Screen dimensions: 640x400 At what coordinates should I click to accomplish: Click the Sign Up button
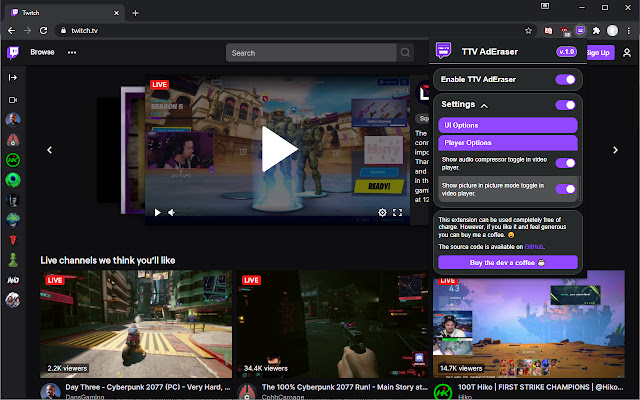(600, 53)
